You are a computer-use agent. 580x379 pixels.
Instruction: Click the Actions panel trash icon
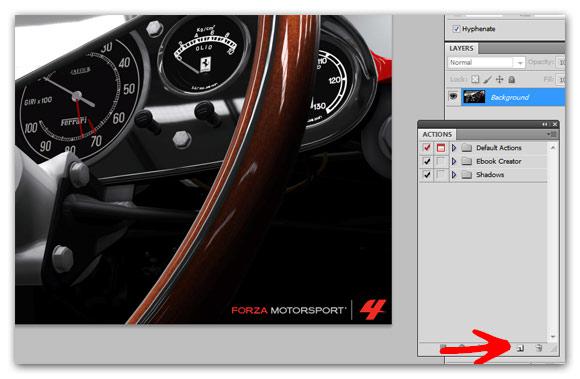pyautogui.click(x=539, y=348)
